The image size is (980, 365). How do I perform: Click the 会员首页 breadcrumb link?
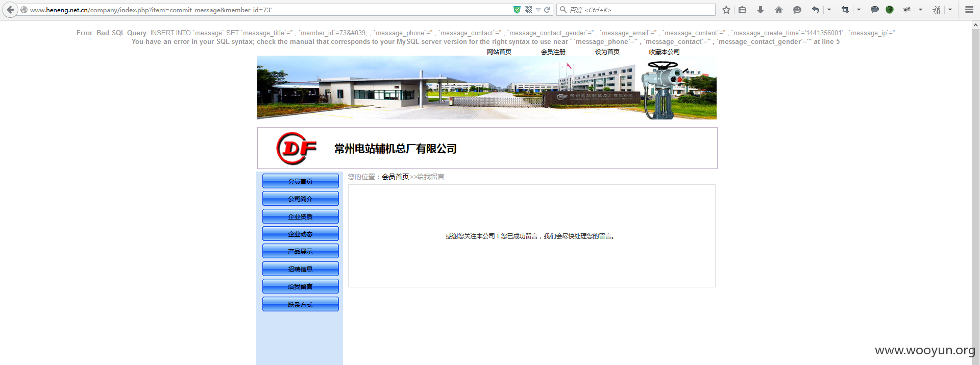click(x=396, y=177)
